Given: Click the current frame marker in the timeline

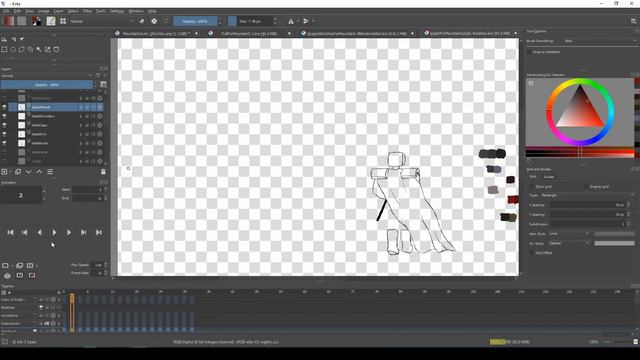Looking at the screenshot, I should pos(72,312).
